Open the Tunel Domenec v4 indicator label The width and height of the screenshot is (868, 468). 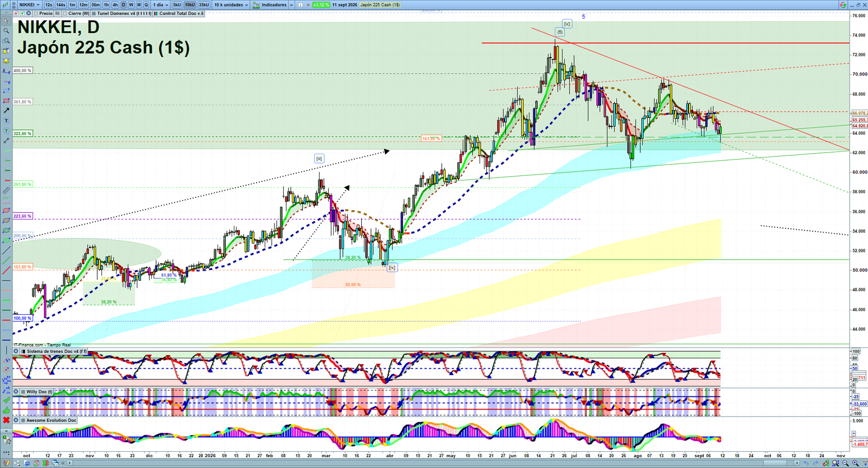click(121, 14)
